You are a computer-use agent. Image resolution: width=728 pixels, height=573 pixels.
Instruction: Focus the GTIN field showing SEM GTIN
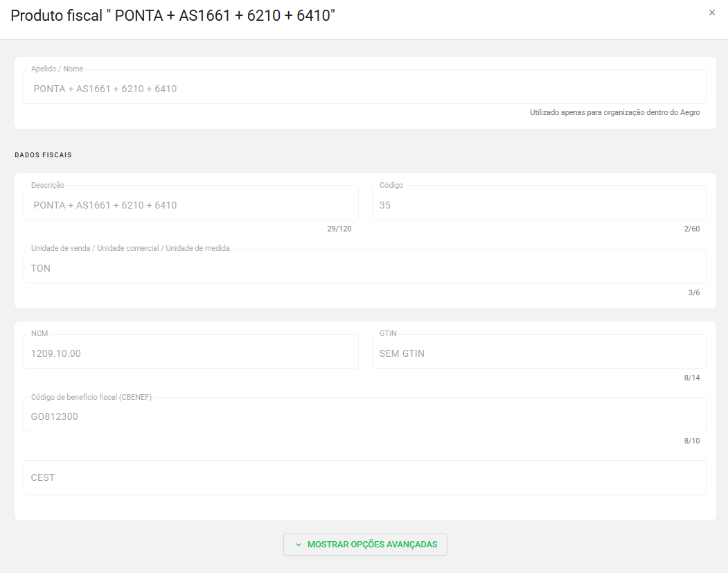[539, 353]
